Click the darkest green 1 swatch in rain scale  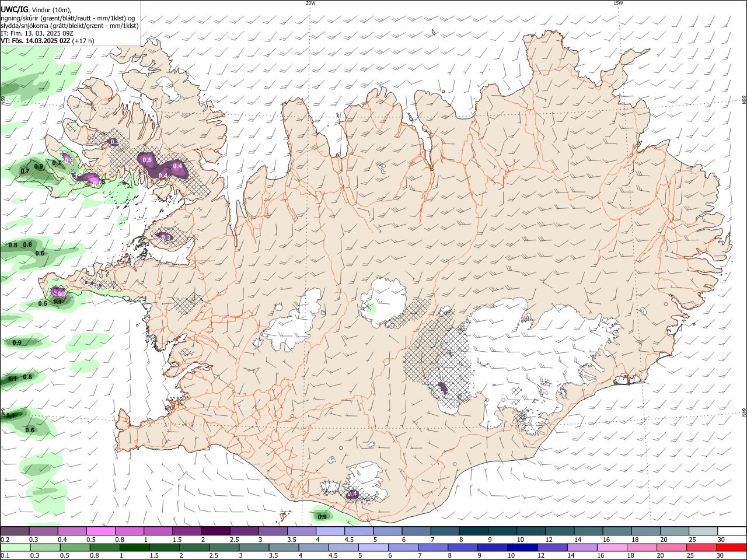tap(136, 547)
